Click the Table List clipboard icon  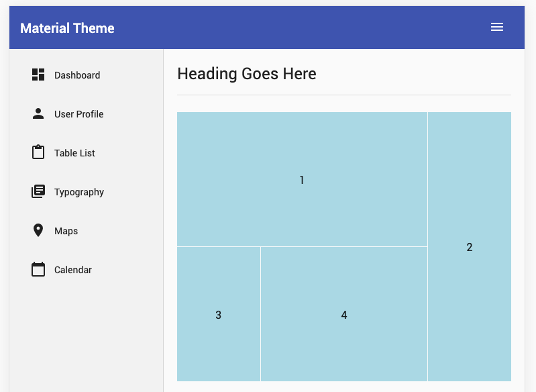click(x=38, y=152)
